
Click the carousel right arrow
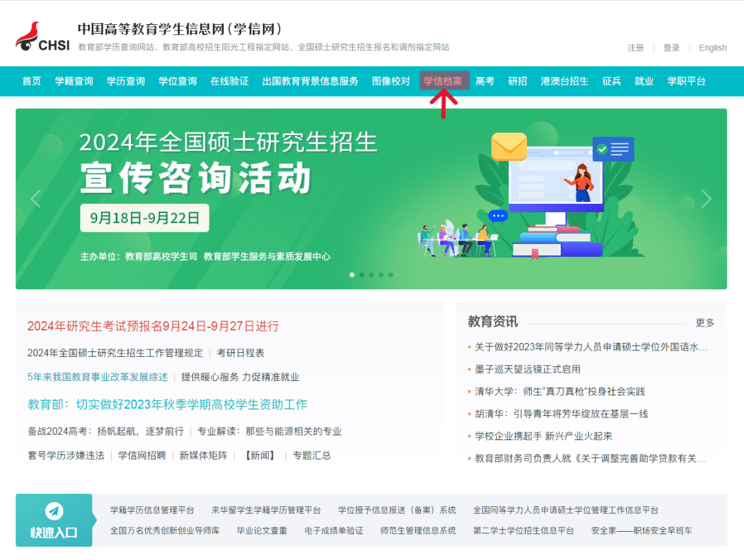[707, 199]
